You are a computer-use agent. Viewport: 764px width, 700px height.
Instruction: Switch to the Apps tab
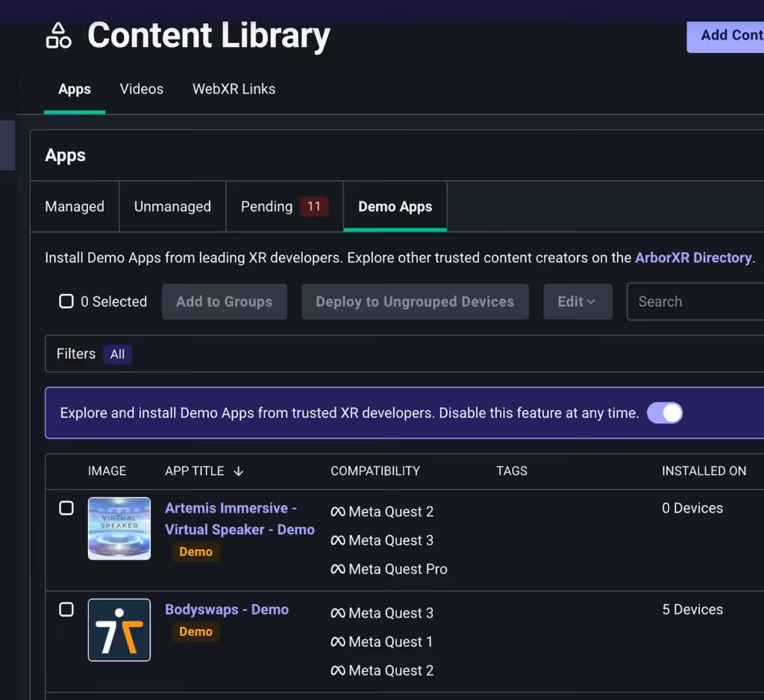[75, 90]
